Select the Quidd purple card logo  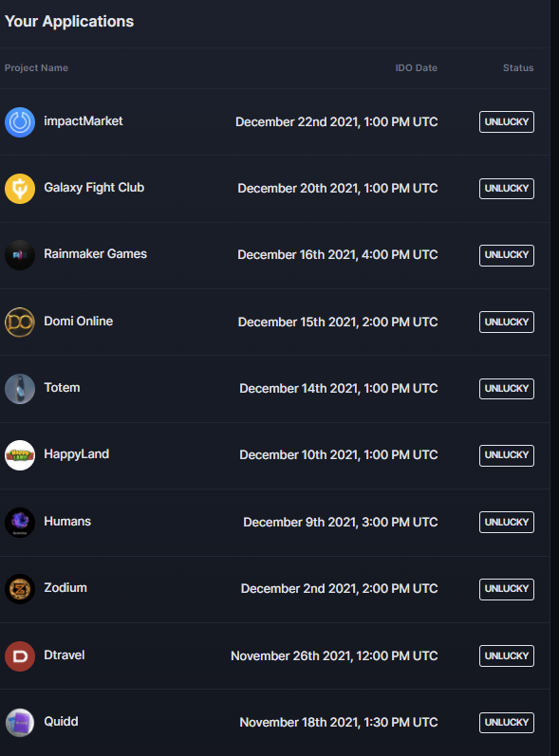pos(20,722)
